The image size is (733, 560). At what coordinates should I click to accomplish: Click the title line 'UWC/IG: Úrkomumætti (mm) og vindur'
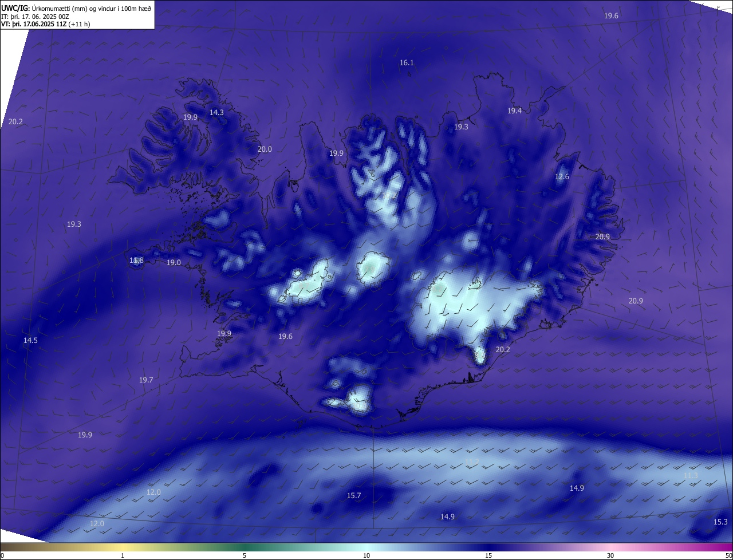coord(76,8)
